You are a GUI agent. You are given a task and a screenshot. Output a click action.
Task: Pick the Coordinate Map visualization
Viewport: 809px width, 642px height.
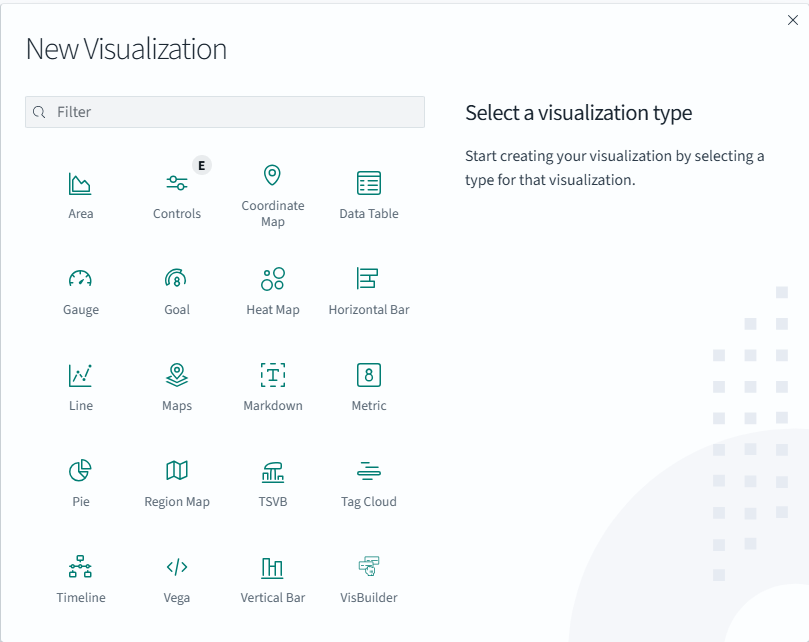click(272, 195)
